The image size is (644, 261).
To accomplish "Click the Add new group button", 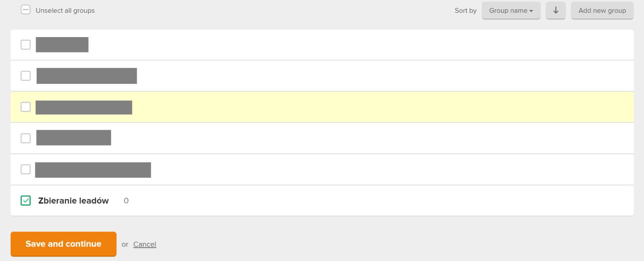I will 602,11.
